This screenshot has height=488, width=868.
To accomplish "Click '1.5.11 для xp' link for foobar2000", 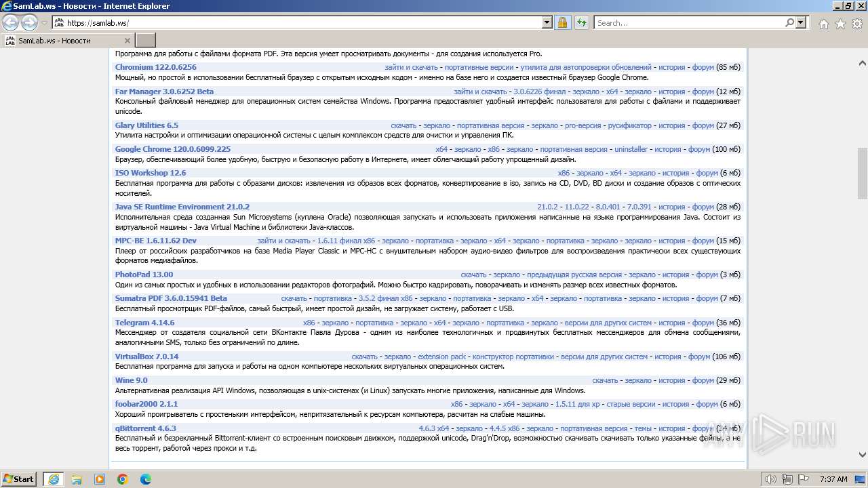I will tap(577, 404).
